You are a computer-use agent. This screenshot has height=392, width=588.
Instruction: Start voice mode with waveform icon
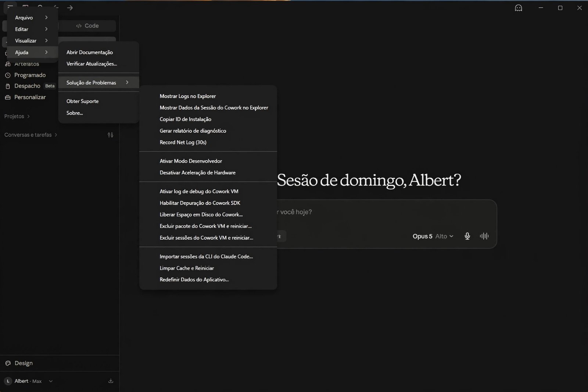point(484,236)
